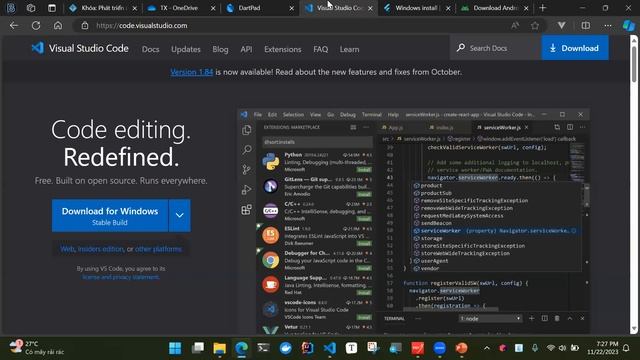Viewport: 640px width, 360px height.
Task: Refresh the page
Action: coord(36,25)
